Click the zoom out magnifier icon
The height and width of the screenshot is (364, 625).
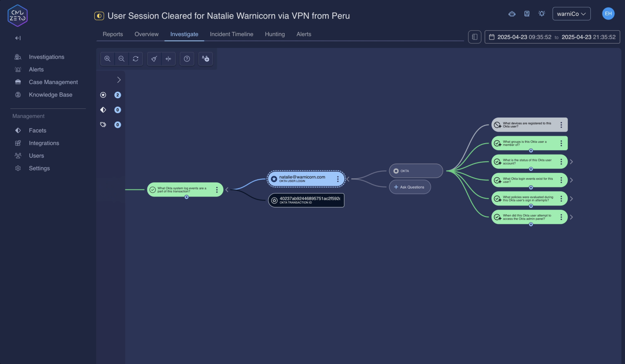(x=121, y=59)
